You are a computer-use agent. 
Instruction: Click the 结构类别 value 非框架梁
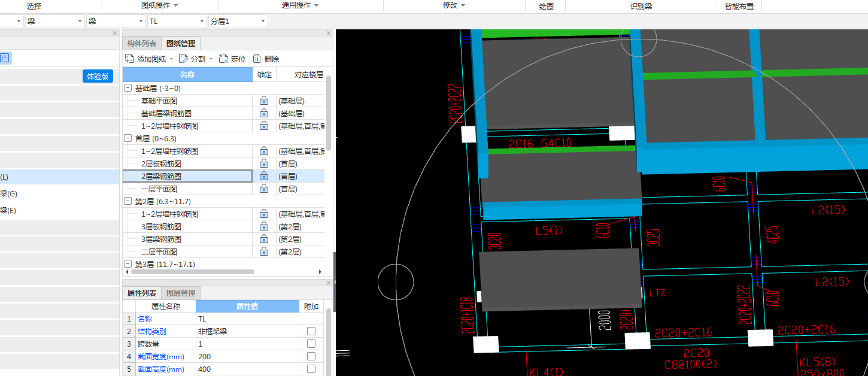click(x=247, y=331)
